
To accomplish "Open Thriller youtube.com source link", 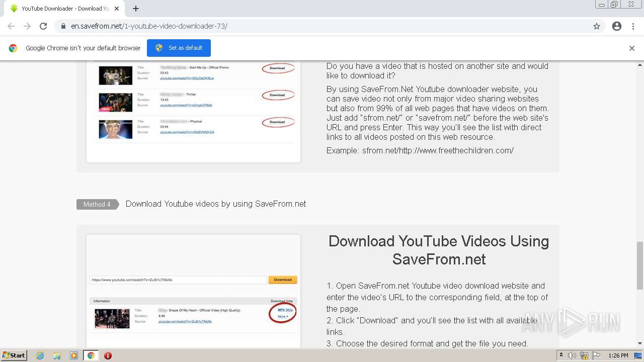I will (x=186, y=105).
